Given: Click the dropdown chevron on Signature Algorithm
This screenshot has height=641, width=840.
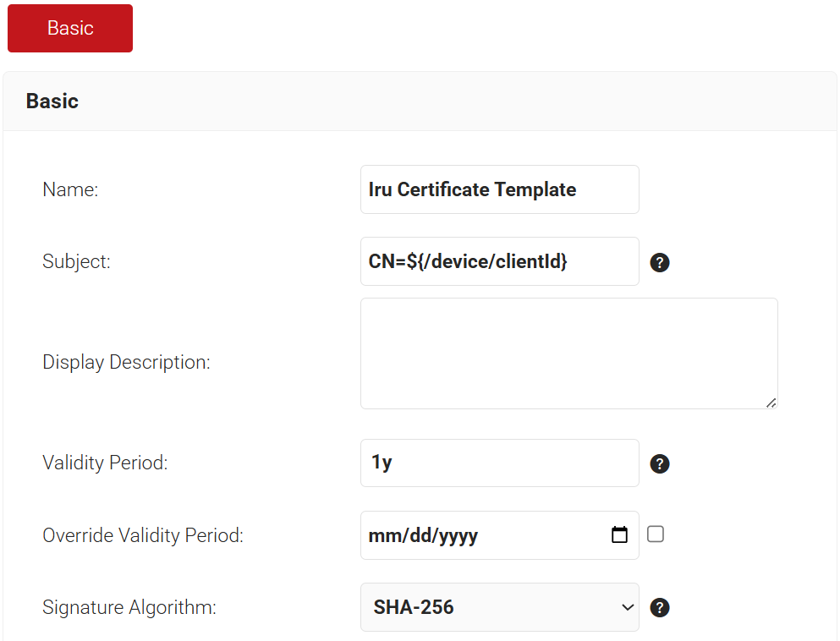Looking at the screenshot, I should click(628, 608).
